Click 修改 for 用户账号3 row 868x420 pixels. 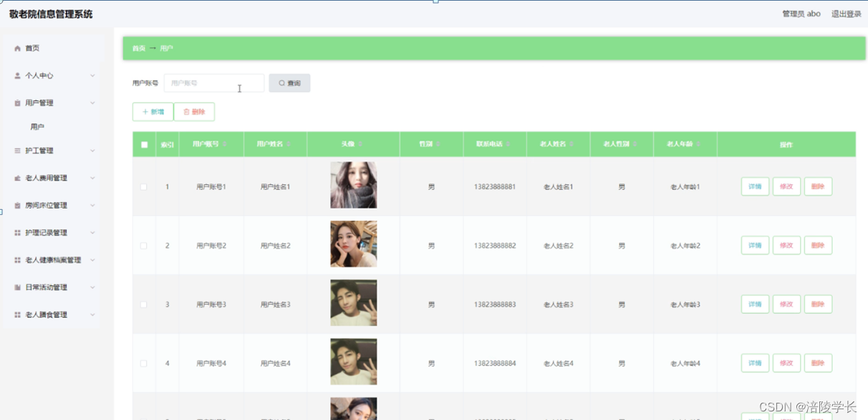pyautogui.click(x=786, y=304)
